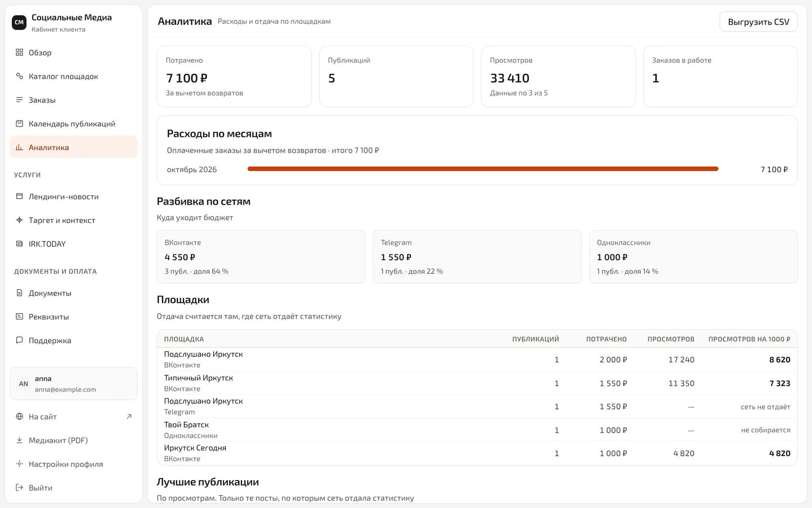Click the external arrow icon of На сайт

click(129, 417)
